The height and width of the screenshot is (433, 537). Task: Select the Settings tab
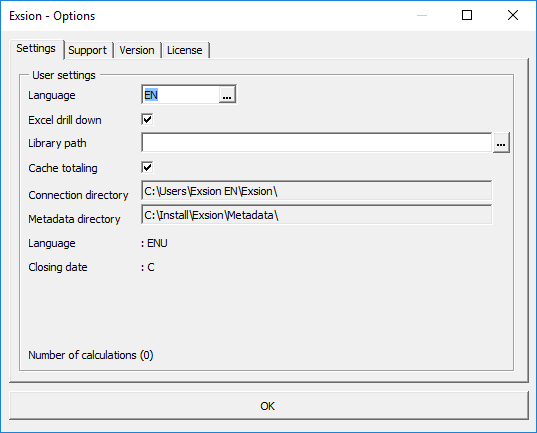tap(36, 49)
